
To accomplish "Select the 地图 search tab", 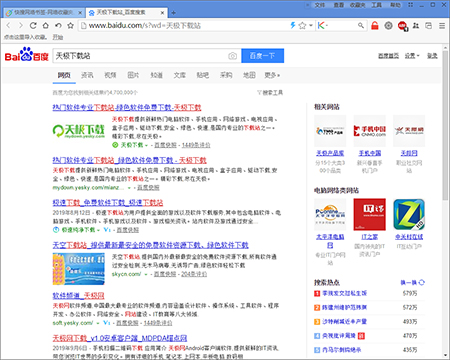I will [x=249, y=75].
